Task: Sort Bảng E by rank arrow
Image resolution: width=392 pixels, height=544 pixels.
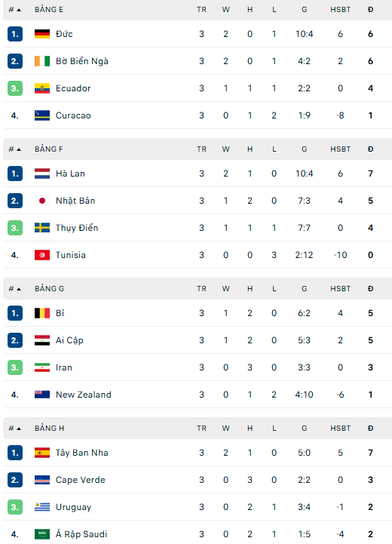Action: pyautogui.click(x=19, y=10)
